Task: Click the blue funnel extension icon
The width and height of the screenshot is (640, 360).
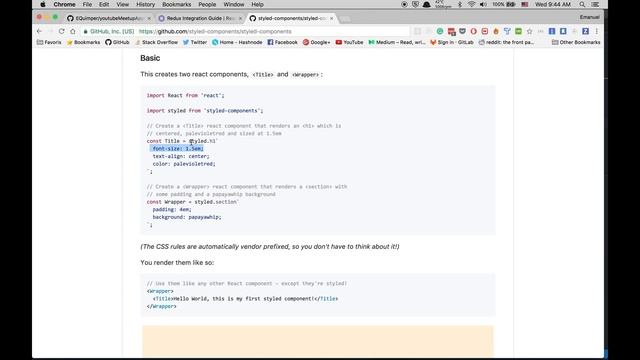Action: point(507,31)
